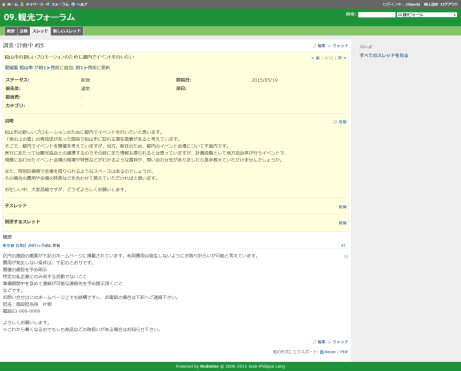Screen dimensions: 461x371
Task: Click the project title 09.観光フォーラム
Action: [x=39, y=17]
